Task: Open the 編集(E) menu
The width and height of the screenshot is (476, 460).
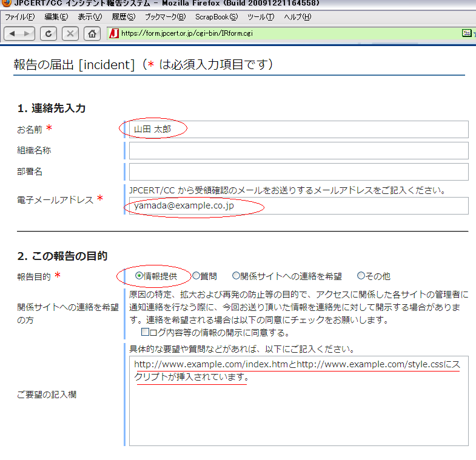Action: click(x=56, y=17)
